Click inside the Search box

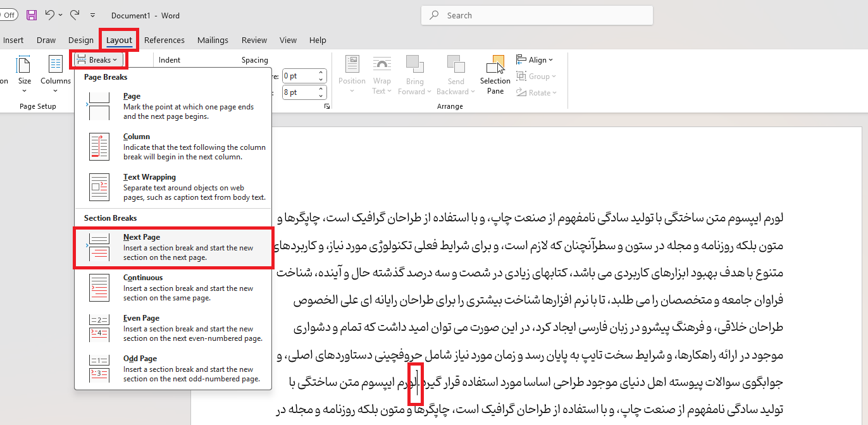tap(536, 15)
